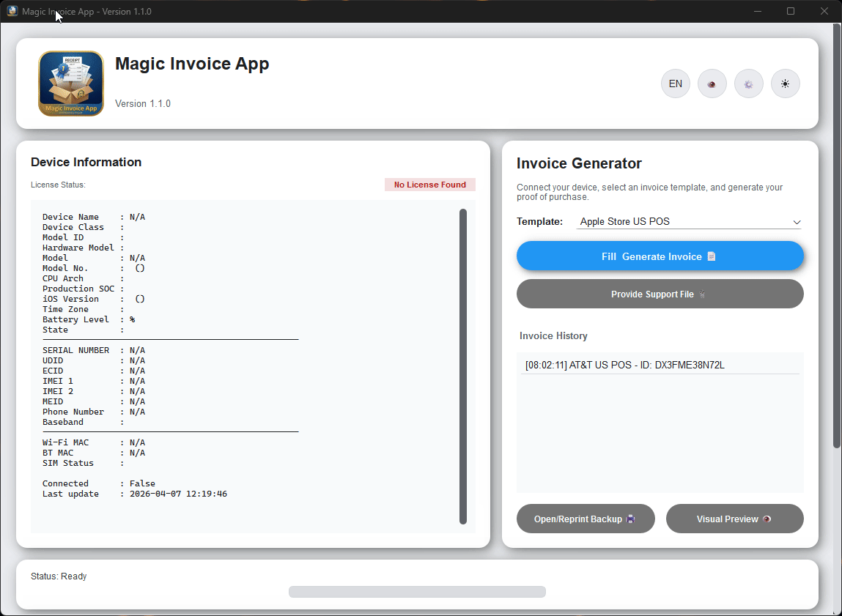Image resolution: width=842 pixels, height=616 pixels.
Task: Click the device info vertical scrollbar
Action: 463,366
